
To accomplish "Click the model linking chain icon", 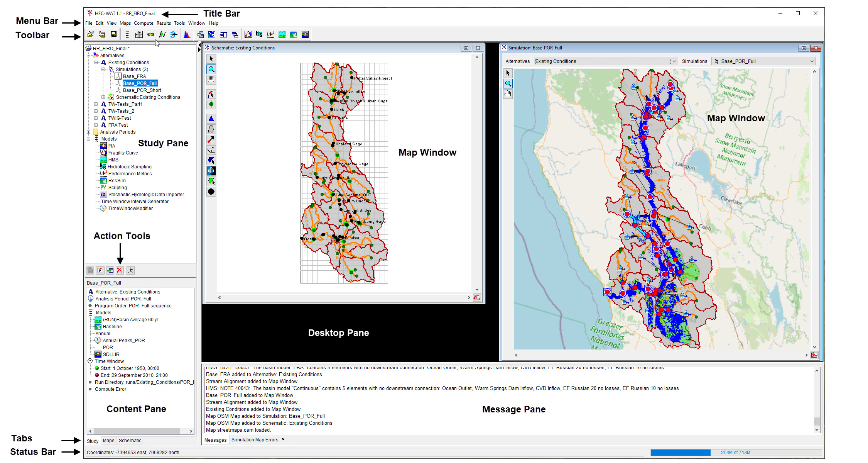I will pos(151,35).
